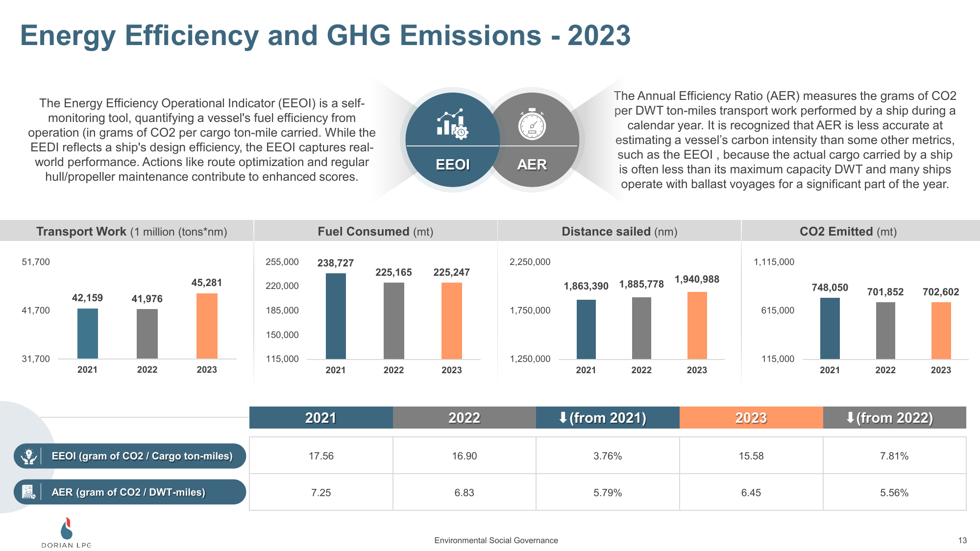Click the Dorian LPG flame logo
This screenshot has width=980, height=551.
click(67, 528)
